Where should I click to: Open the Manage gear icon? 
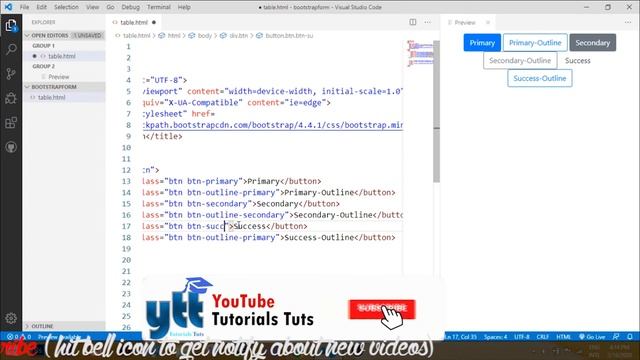[x=11, y=318]
